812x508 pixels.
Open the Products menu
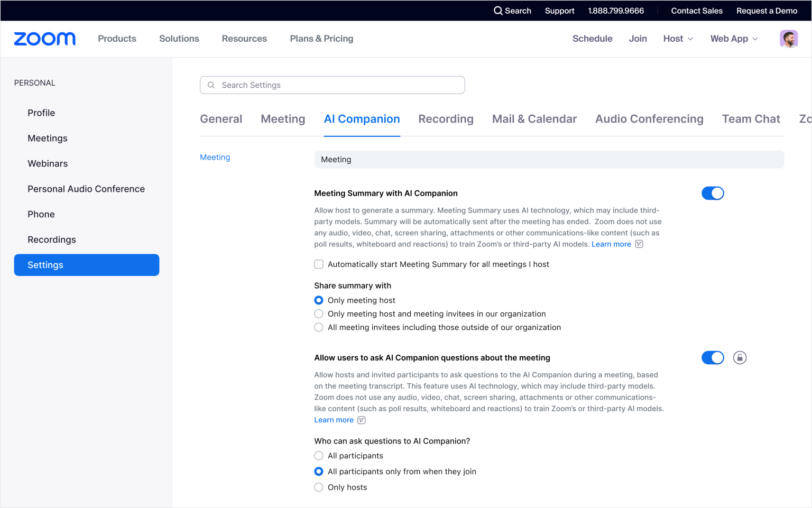(x=117, y=38)
